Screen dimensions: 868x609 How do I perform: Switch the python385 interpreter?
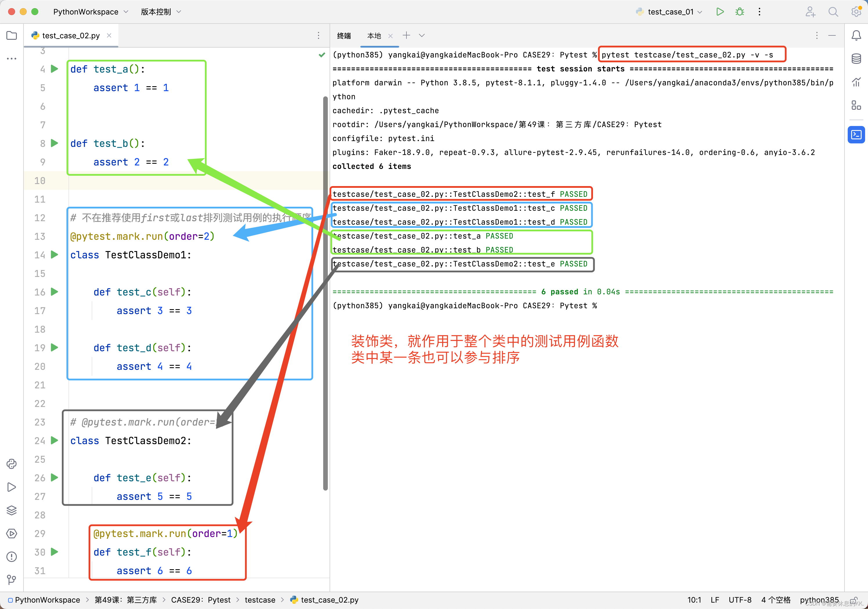coord(819,600)
